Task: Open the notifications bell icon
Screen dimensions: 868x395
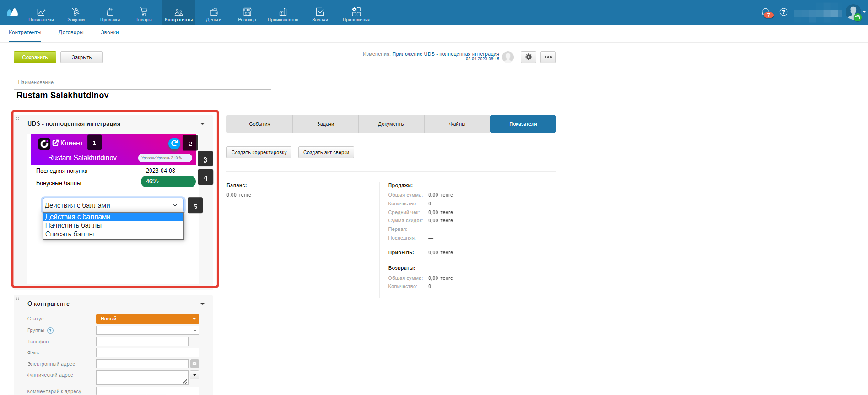Action: pos(766,12)
